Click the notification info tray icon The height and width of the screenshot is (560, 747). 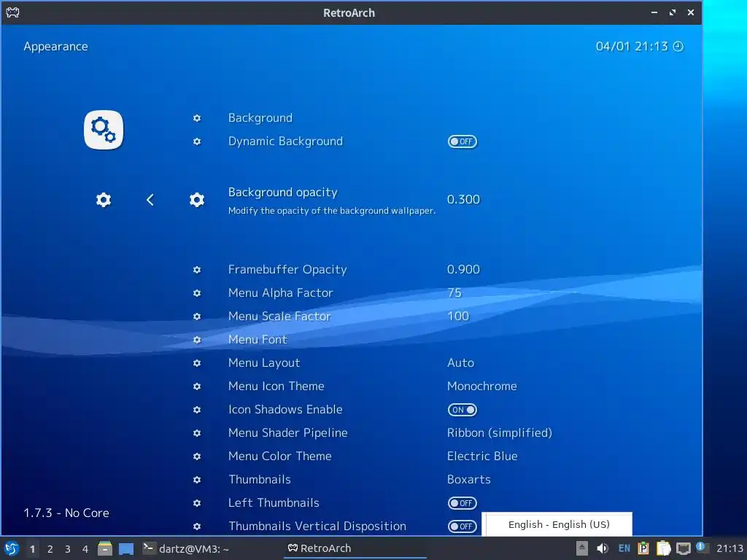(701, 547)
